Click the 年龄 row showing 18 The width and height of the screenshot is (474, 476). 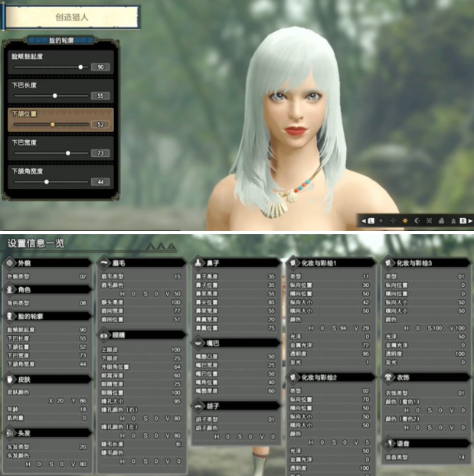(47, 409)
